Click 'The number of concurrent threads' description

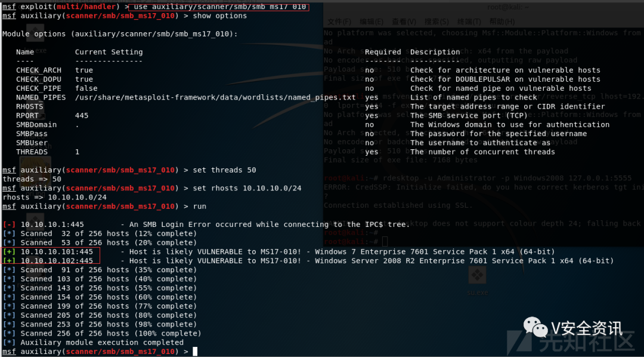482,152
